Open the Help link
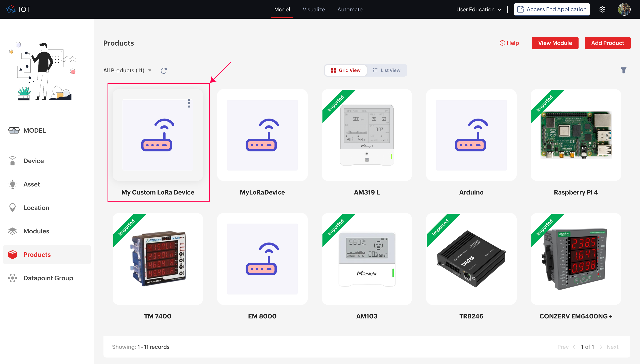The image size is (640, 364). [x=509, y=43]
